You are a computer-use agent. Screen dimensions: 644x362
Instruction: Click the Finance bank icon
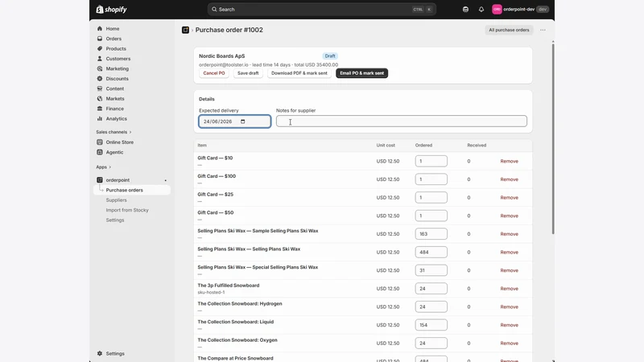[x=99, y=109]
